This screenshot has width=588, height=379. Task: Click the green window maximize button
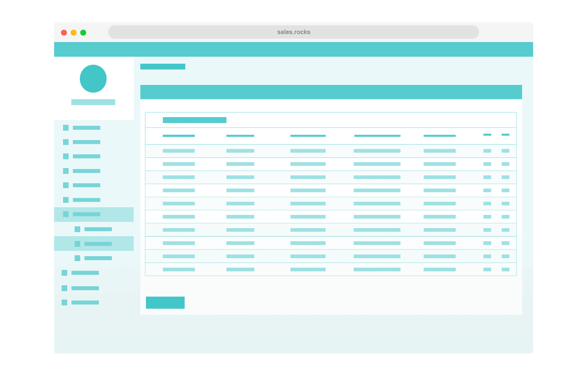[83, 33]
